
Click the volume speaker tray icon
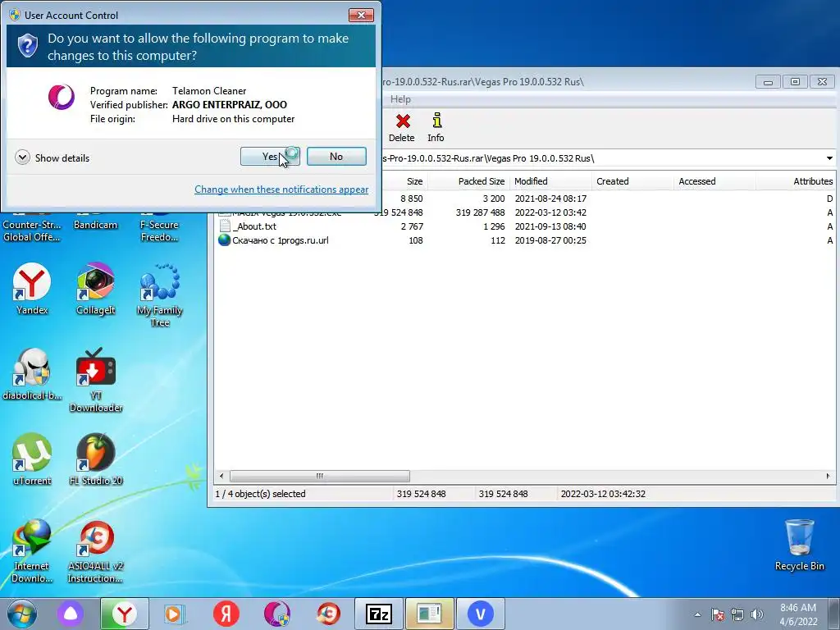[757, 614]
